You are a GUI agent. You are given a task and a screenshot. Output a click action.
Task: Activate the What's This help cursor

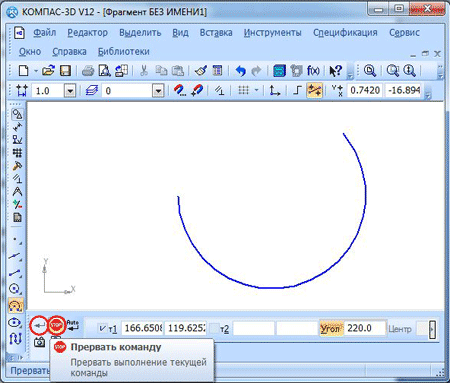335,71
